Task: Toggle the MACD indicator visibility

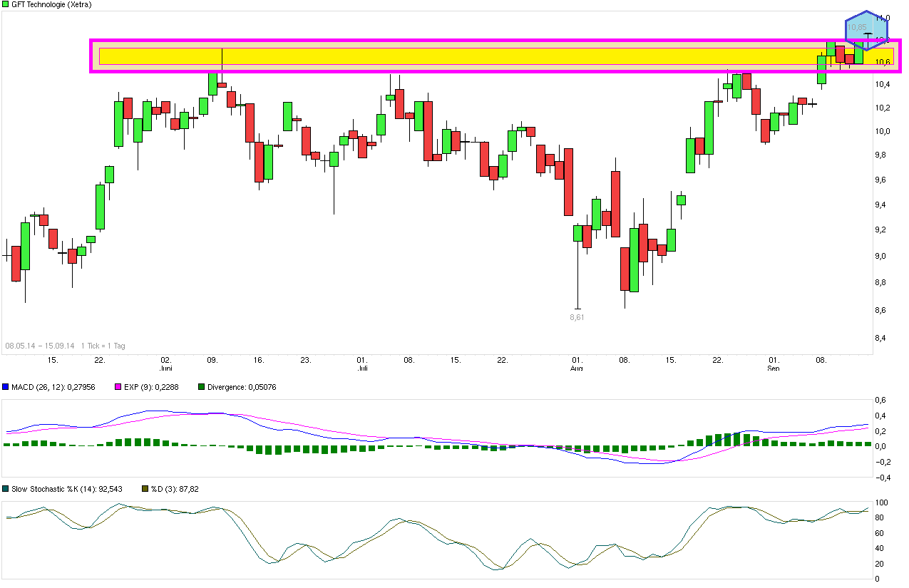Action: pos(6,387)
